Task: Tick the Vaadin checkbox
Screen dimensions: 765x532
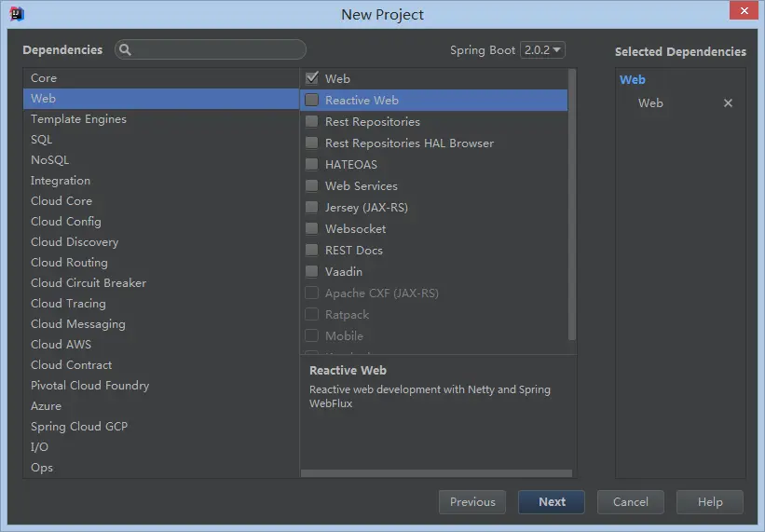Action: (312, 272)
